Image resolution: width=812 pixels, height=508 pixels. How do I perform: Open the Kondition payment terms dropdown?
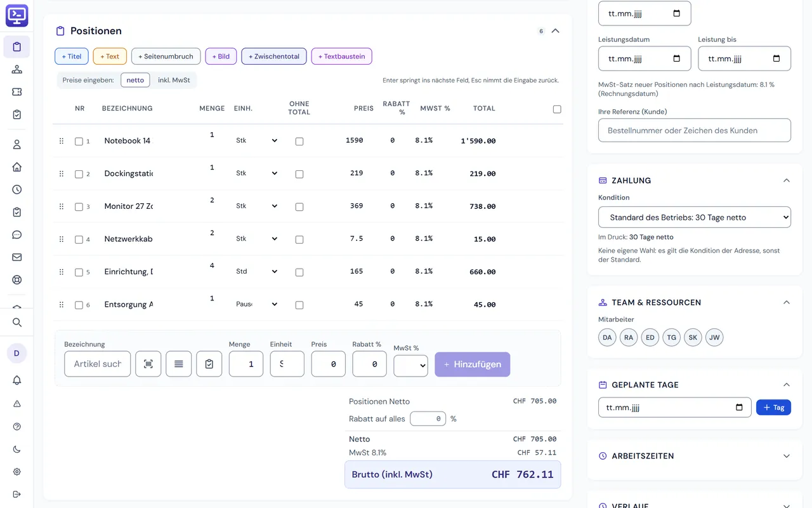coord(695,217)
